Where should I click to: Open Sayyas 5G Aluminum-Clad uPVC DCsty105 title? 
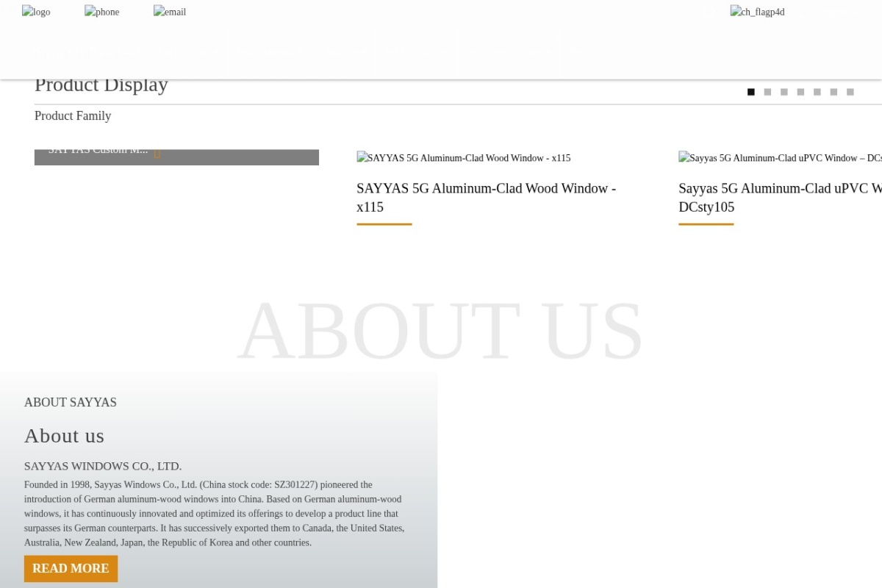pos(780,197)
